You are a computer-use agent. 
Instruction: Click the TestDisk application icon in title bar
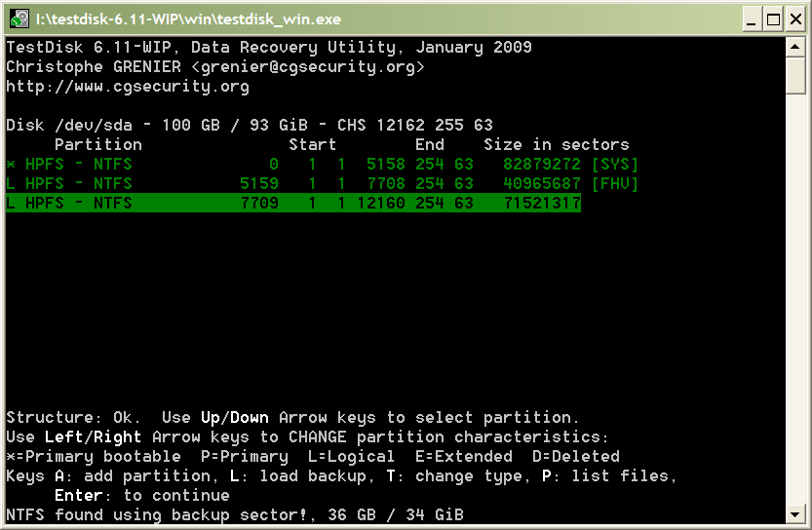point(19,19)
